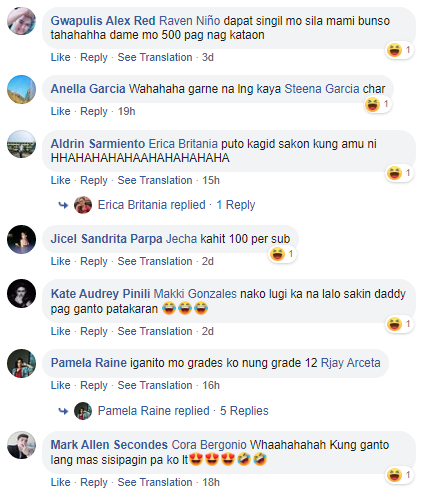Like Pamela Raine's grade 12 comment
The height and width of the screenshot is (492, 441).
60,385
